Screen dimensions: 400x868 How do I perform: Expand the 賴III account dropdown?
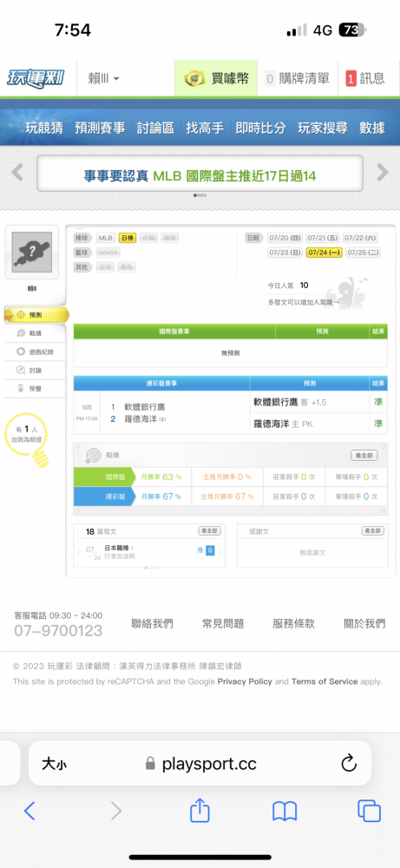click(x=103, y=79)
